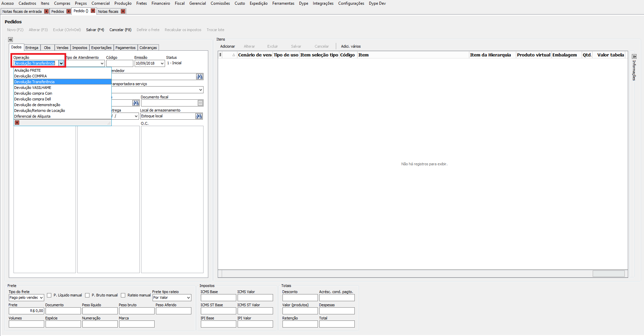Viewport: 644px width, 336px height.
Task: Click the Código input field
Action: click(120, 64)
